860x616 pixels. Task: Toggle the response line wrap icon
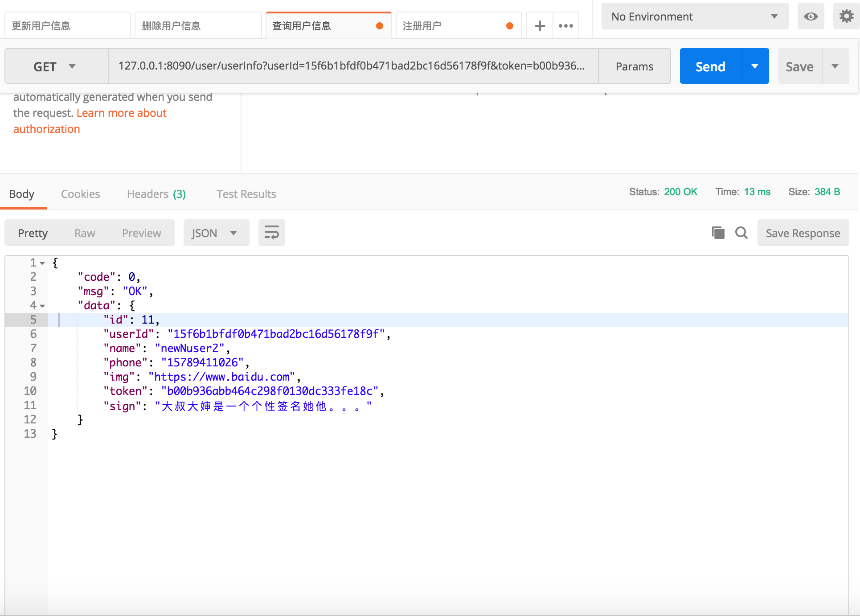tap(271, 233)
